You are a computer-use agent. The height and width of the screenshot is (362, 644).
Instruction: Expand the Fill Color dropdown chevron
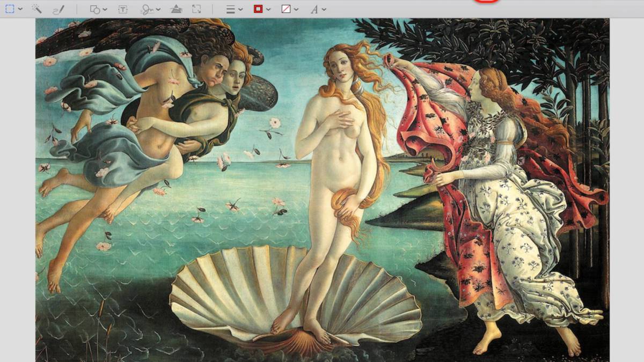tap(296, 10)
